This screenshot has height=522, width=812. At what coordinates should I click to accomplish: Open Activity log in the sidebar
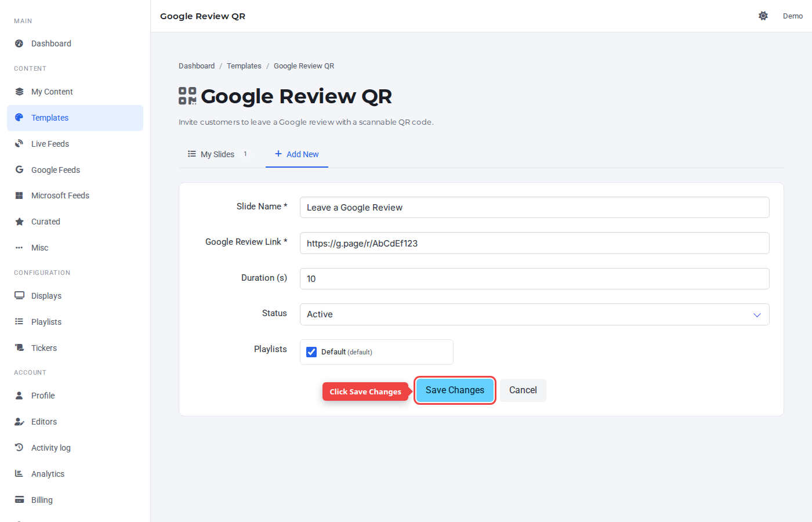(75, 448)
